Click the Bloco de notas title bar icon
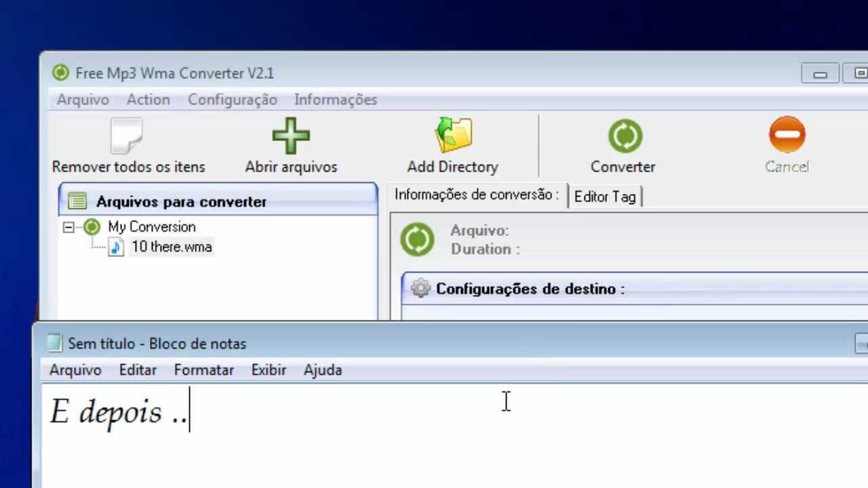The width and height of the screenshot is (868, 488). click(54, 344)
